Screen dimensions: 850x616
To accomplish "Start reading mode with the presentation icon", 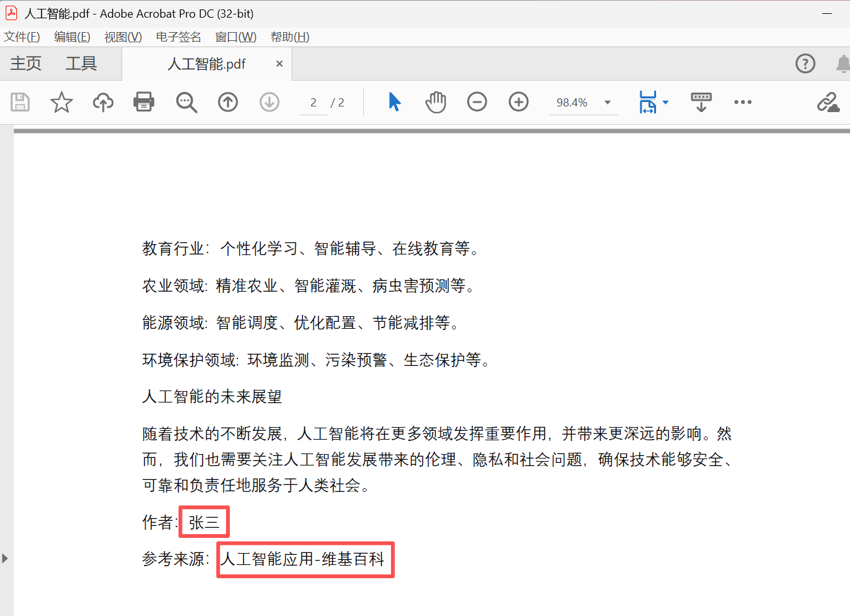I will coord(700,101).
